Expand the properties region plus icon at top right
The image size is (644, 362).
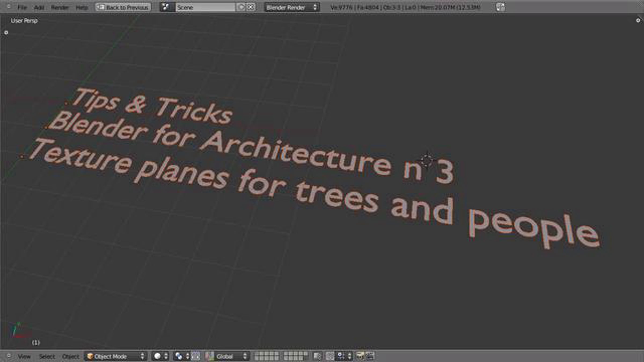click(638, 20)
